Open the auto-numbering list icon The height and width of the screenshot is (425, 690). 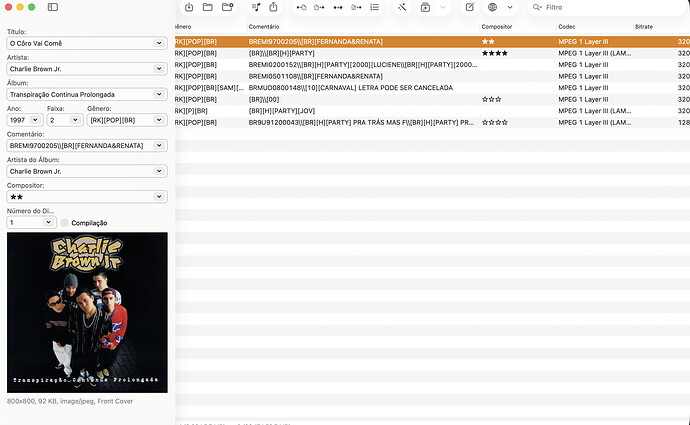[374, 7]
